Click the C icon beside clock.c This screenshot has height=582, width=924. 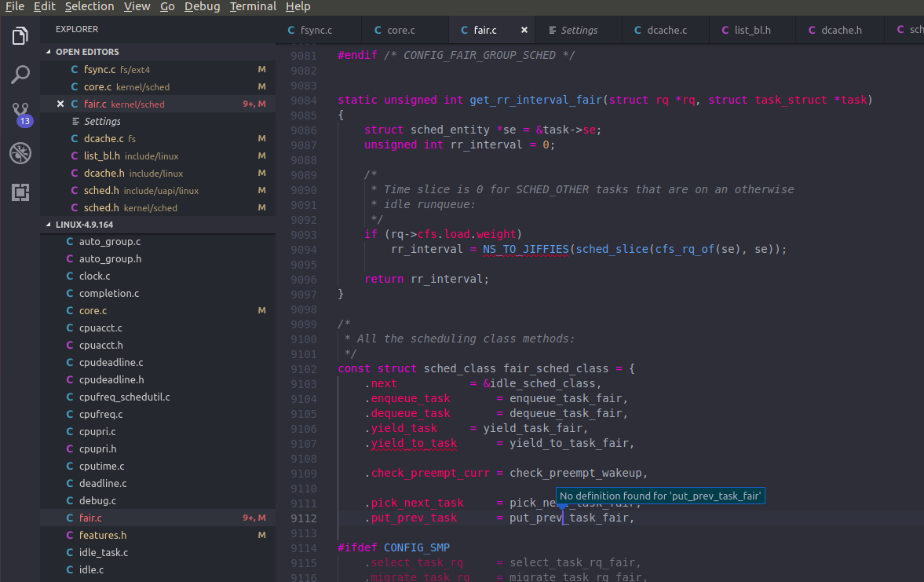(x=68, y=276)
